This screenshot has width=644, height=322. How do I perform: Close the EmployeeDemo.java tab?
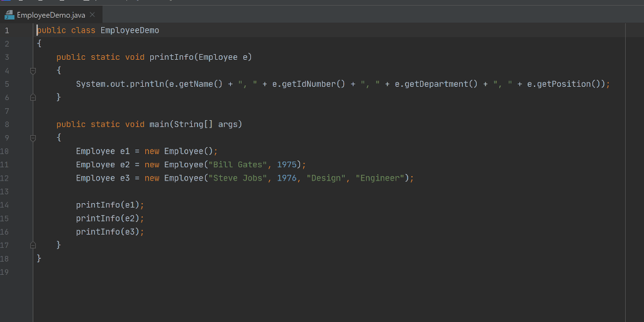click(x=92, y=15)
